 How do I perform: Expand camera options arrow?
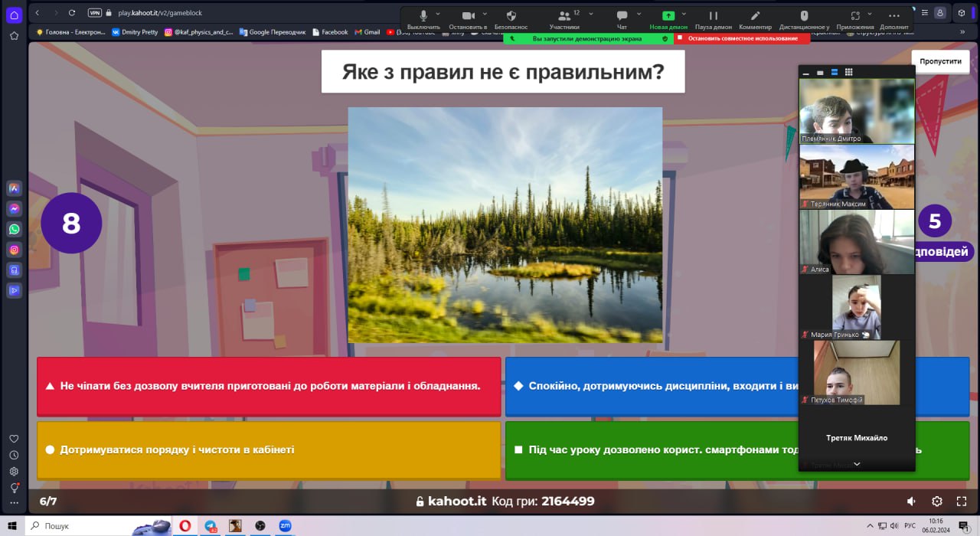click(484, 14)
